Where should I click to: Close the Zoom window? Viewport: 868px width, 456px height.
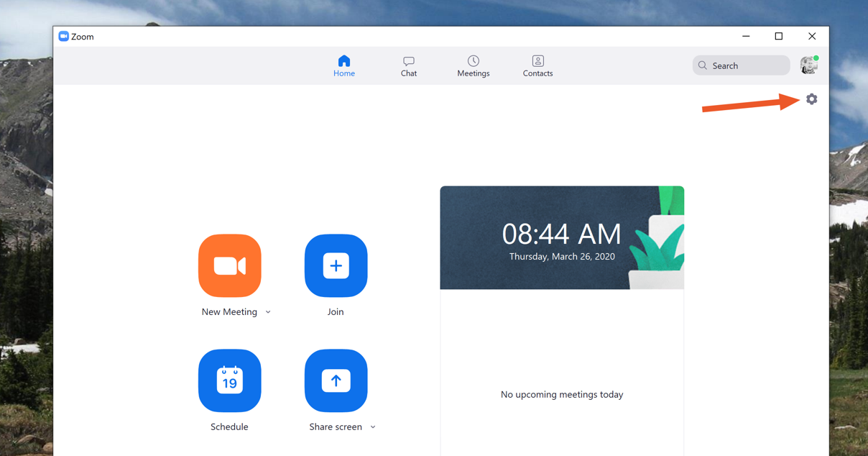(x=812, y=37)
